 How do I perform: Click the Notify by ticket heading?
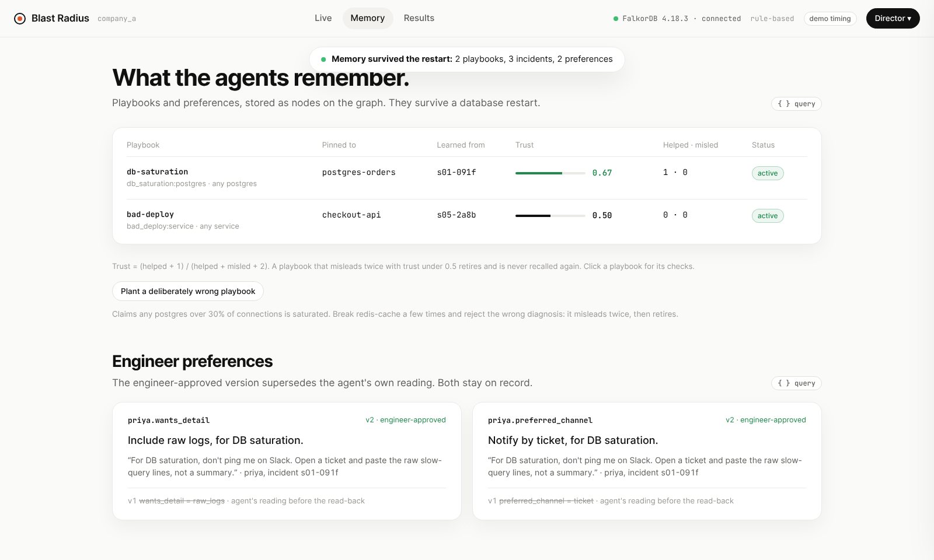tap(573, 440)
